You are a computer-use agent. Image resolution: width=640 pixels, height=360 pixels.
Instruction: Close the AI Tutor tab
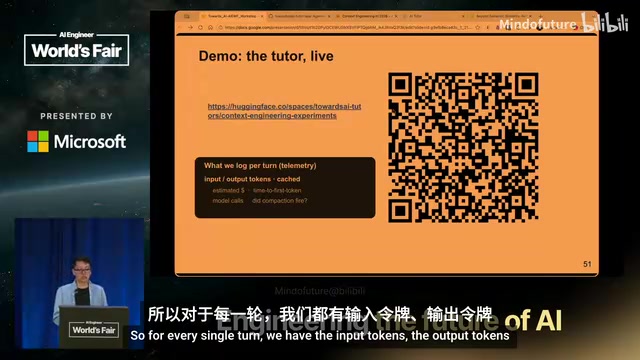pyautogui.click(x=463, y=16)
